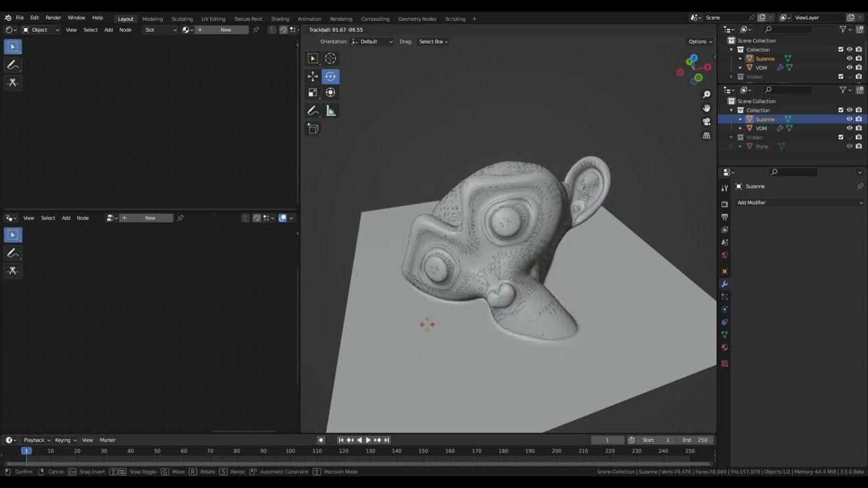This screenshot has height=488, width=868.
Task: Select the Measure tool
Action: point(330,110)
